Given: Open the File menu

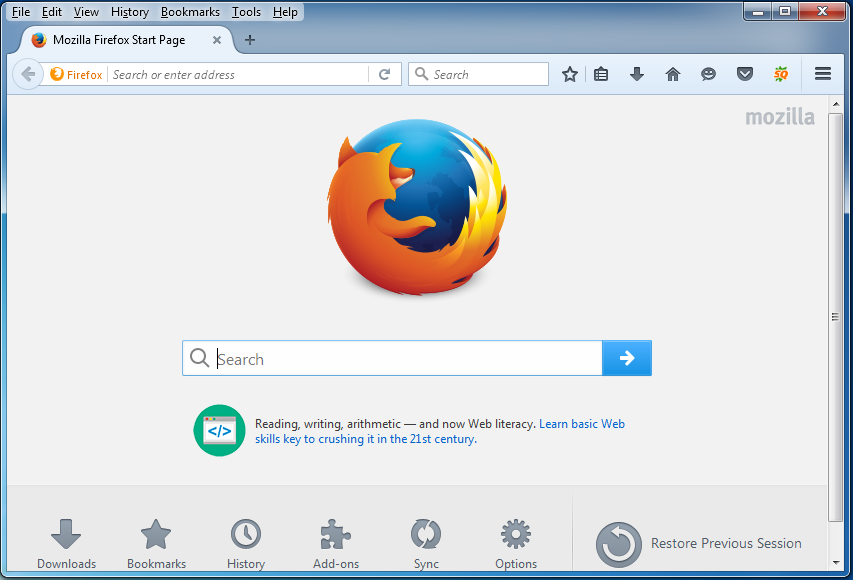Looking at the screenshot, I should pyautogui.click(x=21, y=12).
